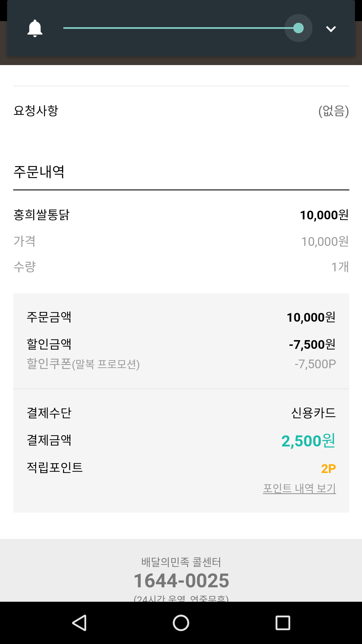
Task: Tap the 할인쿠폰 promotion description line
Action: pyautogui.click(x=83, y=364)
